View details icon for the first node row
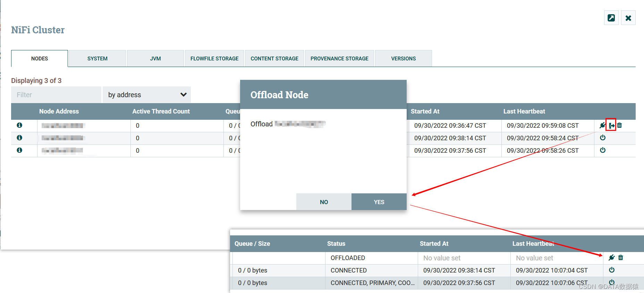Screen dimensions: 644x293 click(19, 125)
